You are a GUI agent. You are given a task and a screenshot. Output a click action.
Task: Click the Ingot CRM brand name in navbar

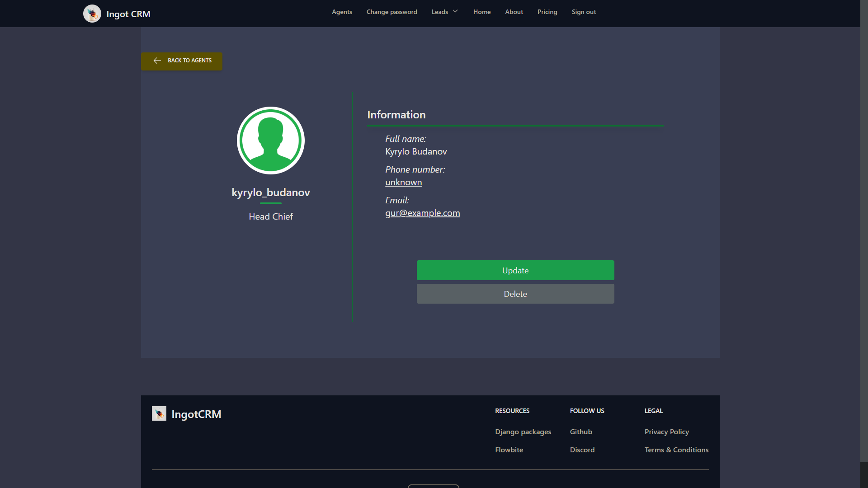128,14
